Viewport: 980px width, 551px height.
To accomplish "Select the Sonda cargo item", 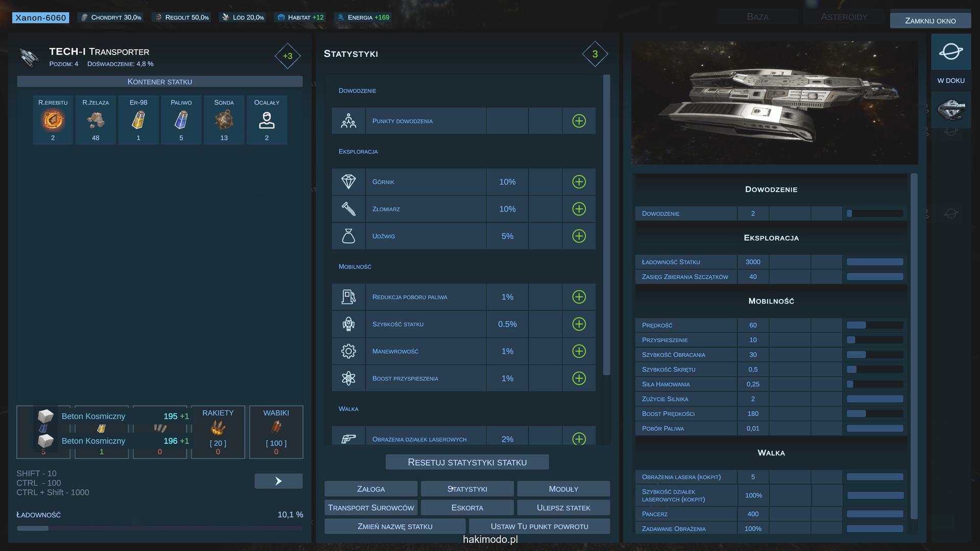I will [x=224, y=120].
